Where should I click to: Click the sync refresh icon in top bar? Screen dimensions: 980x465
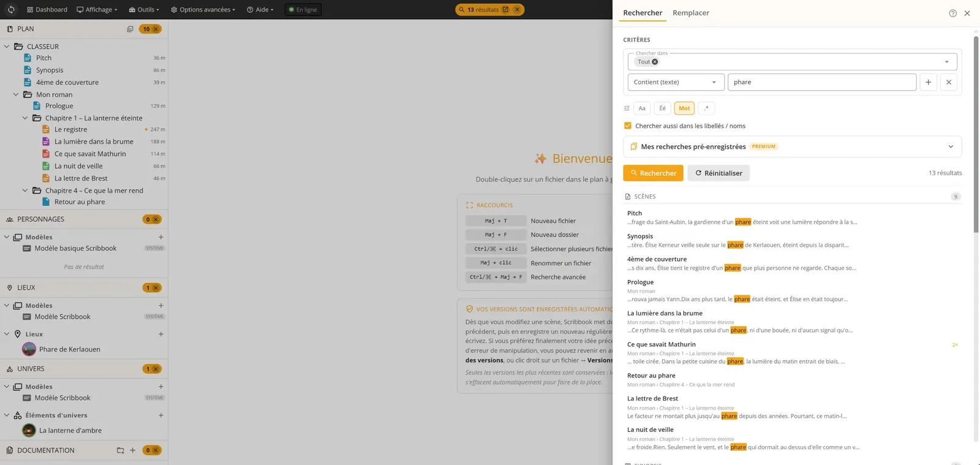[11, 10]
